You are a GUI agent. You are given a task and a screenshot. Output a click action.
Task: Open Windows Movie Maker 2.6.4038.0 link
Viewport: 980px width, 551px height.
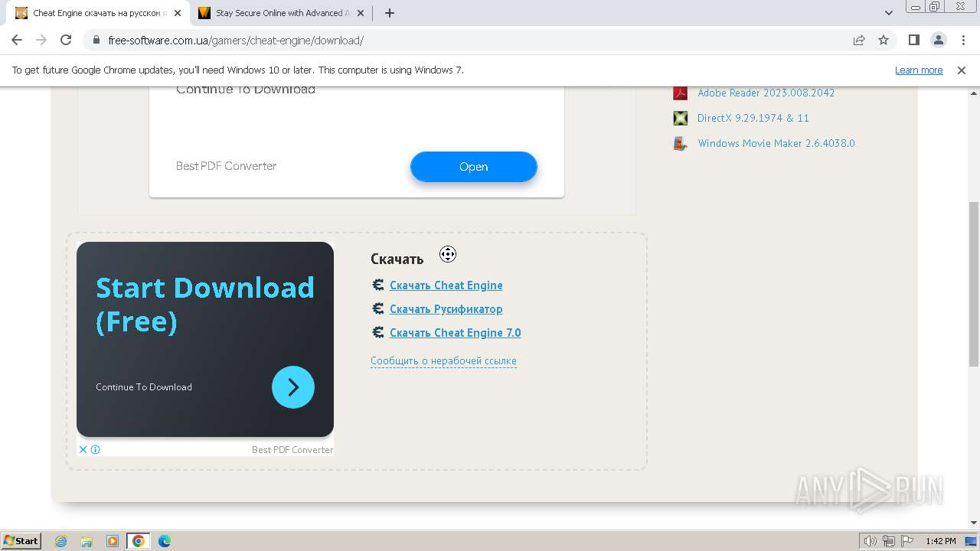(776, 143)
